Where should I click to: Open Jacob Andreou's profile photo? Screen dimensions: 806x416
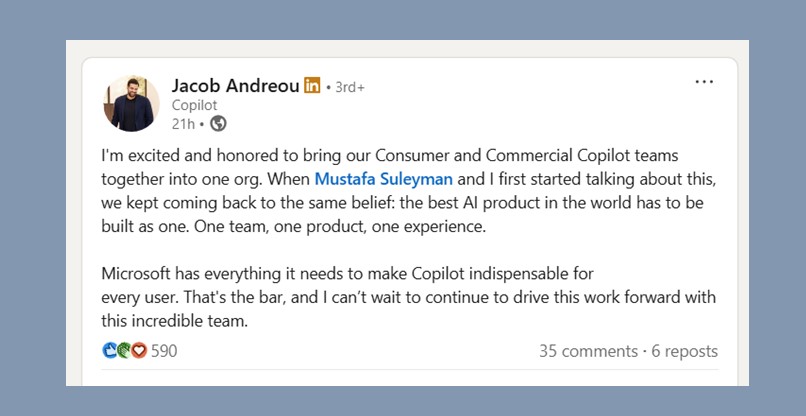click(x=133, y=103)
